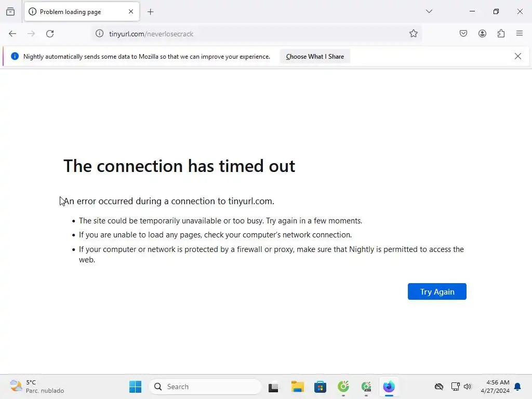The height and width of the screenshot is (399, 532).
Task: Open File Explorer from taskbar
Action: [298, 387]
